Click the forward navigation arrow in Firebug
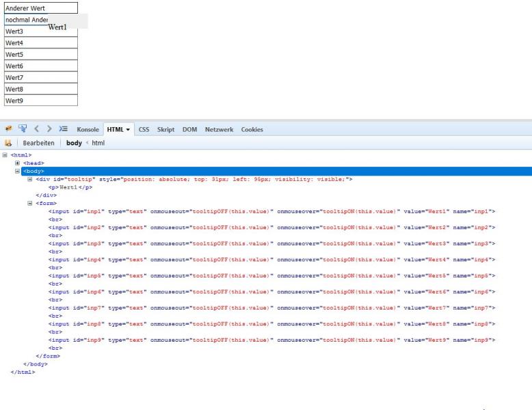This screenshot has height=410, width=532. (x=51, y=130)
